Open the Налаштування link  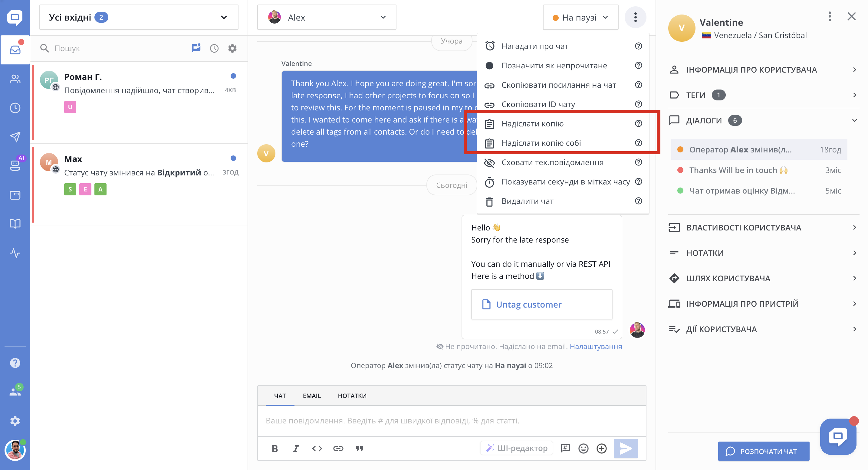[x=595, y=346]
